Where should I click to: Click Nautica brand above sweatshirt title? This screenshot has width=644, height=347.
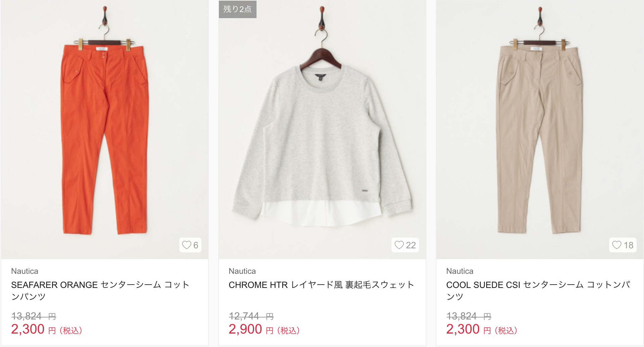pyautogui.click(x=242, y=271)
